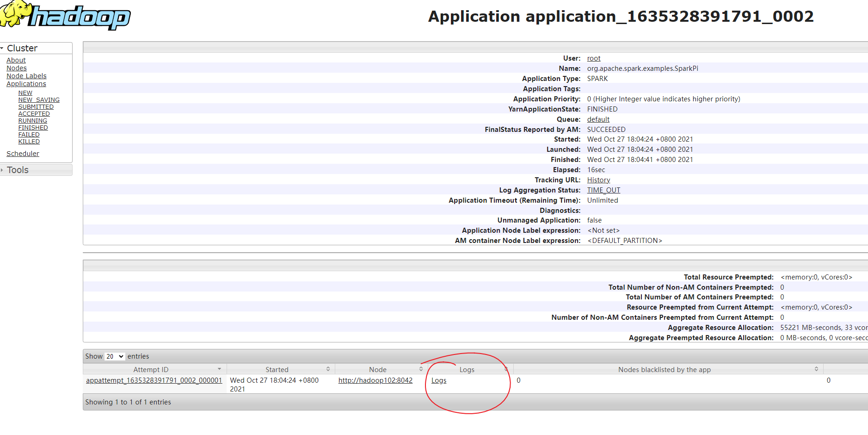Viewport: 868px width, 435px height.
Task: Select the Showing 1 to 1 of 1 entries text
Action: pyautogui.click(x=128, y=402)
